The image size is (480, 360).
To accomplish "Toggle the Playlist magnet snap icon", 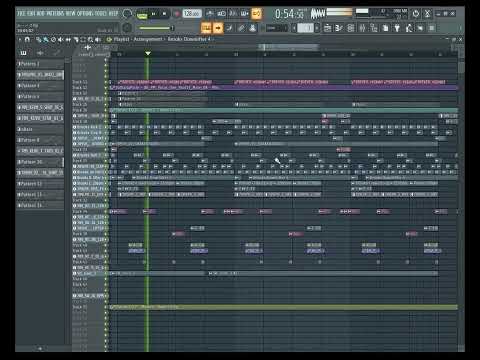I will (27, 39).
